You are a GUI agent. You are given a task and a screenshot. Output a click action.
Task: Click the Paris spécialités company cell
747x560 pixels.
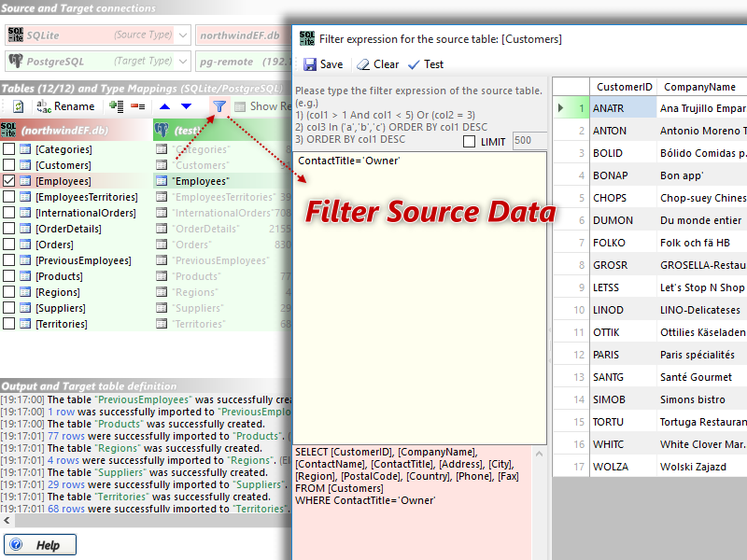point(702,355)
